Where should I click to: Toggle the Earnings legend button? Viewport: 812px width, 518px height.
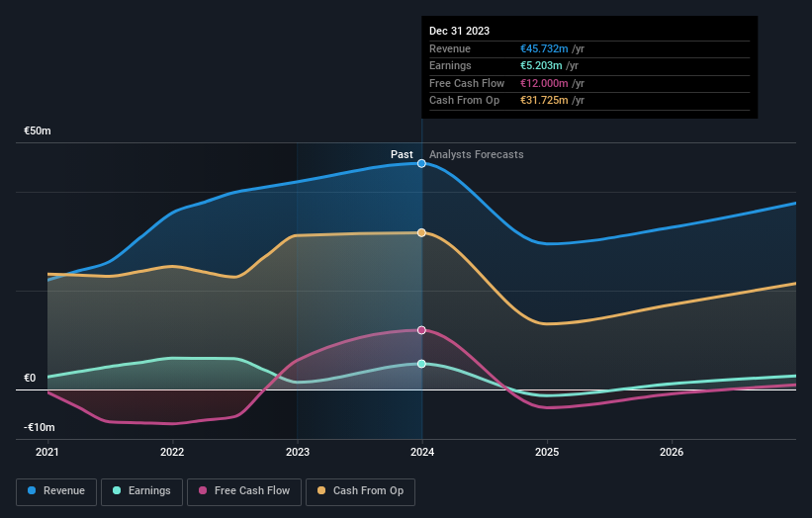pyautogui.click(x=141, y=491)
